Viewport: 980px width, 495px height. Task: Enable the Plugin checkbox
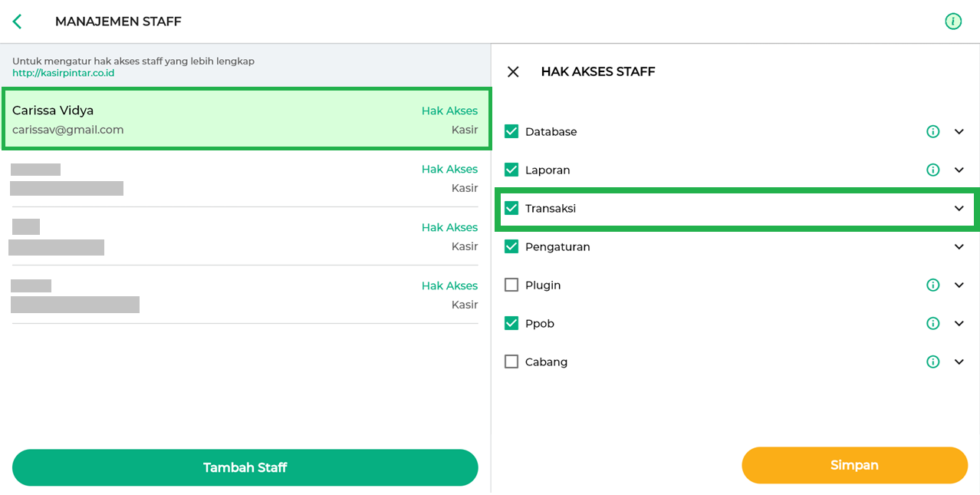511,285
